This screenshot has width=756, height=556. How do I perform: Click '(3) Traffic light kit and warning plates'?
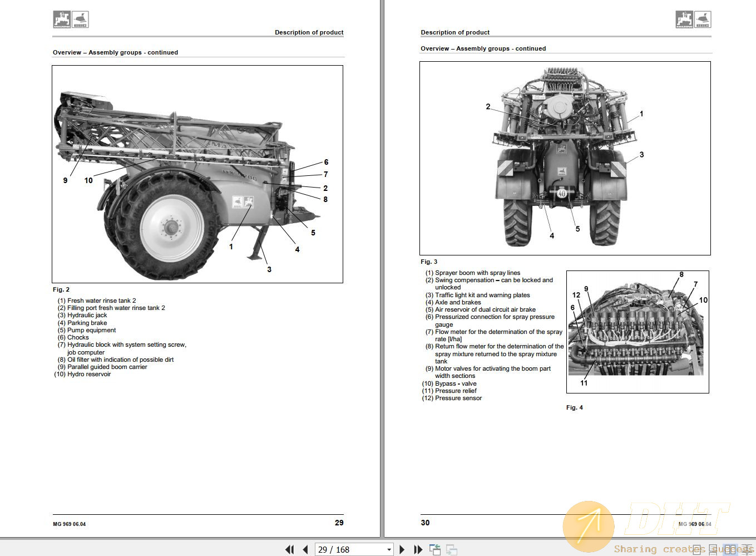click(x=478, y=295)
